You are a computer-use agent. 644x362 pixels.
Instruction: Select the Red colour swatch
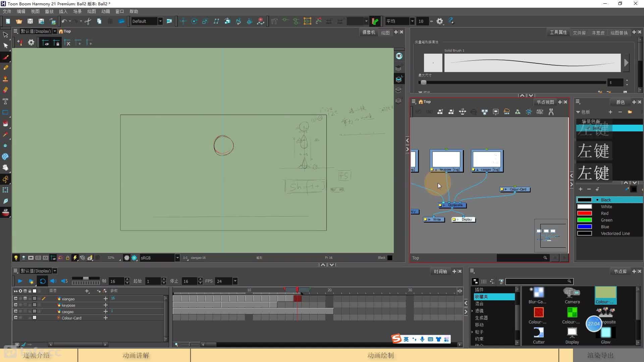tap(584, 213)
